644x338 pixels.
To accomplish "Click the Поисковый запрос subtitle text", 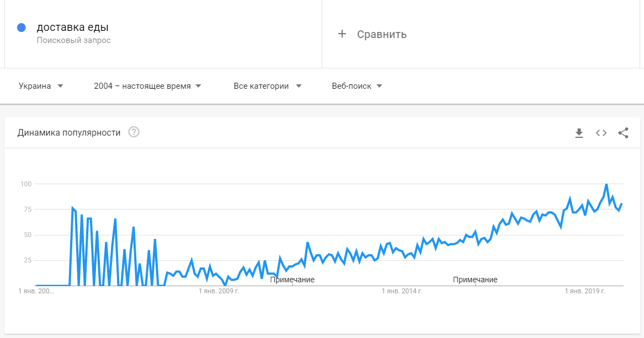I will pos(74,40).
